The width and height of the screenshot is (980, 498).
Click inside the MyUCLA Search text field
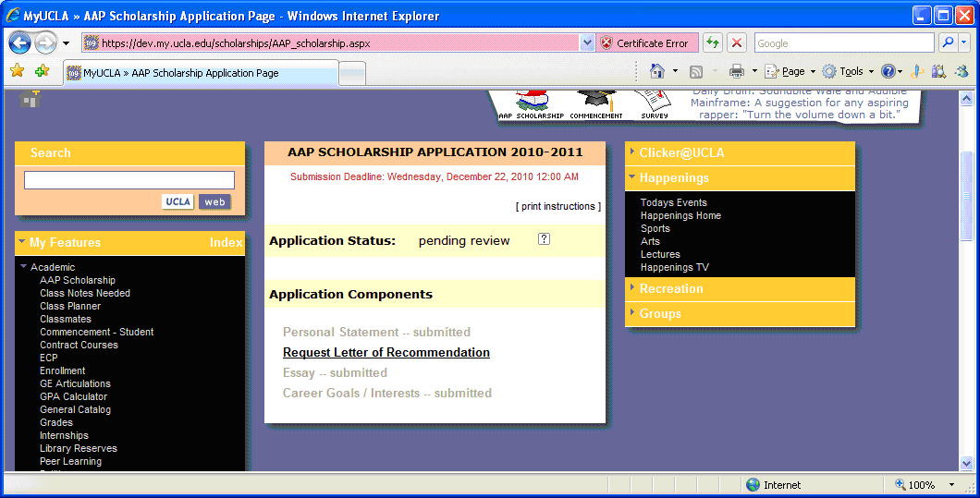(129, 180)
